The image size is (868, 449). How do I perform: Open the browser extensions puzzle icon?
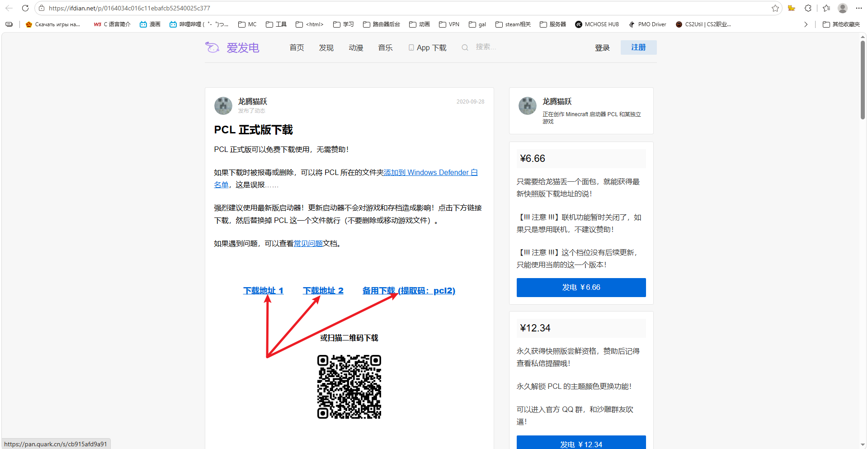808,8
